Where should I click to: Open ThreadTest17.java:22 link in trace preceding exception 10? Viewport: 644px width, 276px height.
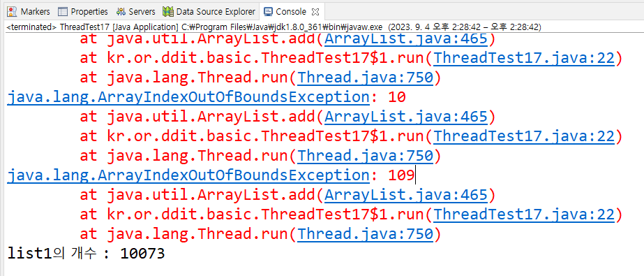(524, 58)
